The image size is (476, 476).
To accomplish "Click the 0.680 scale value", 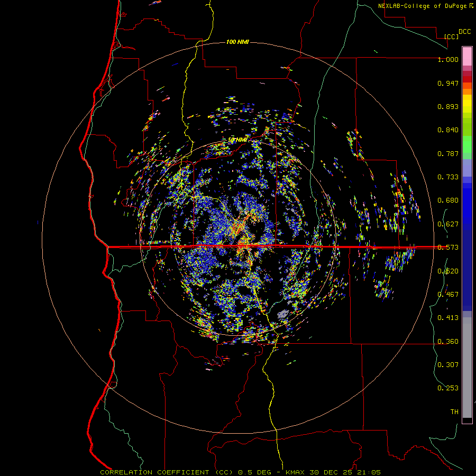I will (x=448, y=200).
